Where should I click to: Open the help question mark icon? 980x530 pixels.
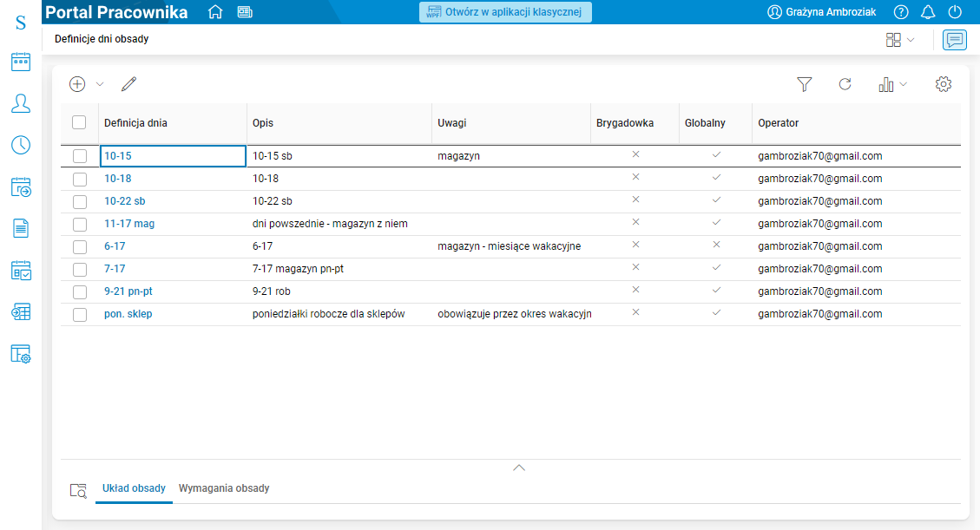[901, 12]
